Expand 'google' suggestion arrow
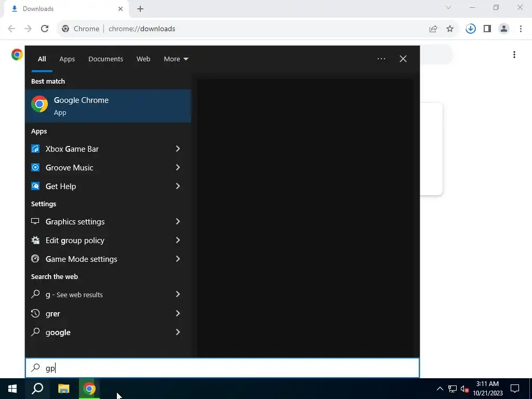The width and height of the screenshot is (532, 399). [178, 332]
